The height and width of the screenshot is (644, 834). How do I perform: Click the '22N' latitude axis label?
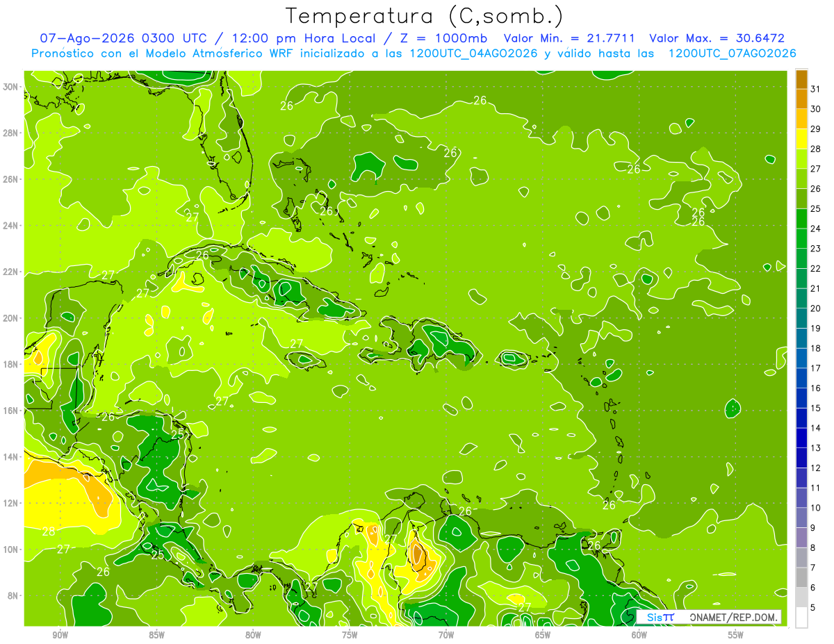[x=10, y=272]
